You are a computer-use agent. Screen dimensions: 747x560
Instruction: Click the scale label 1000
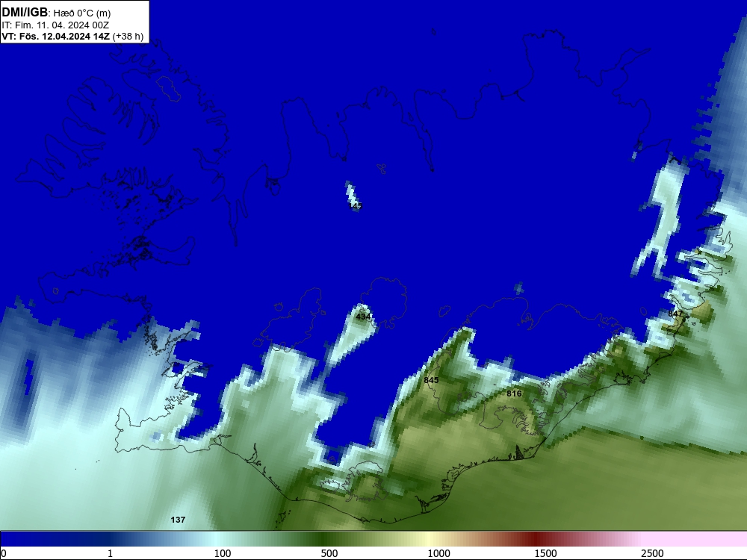pos(438,553)
